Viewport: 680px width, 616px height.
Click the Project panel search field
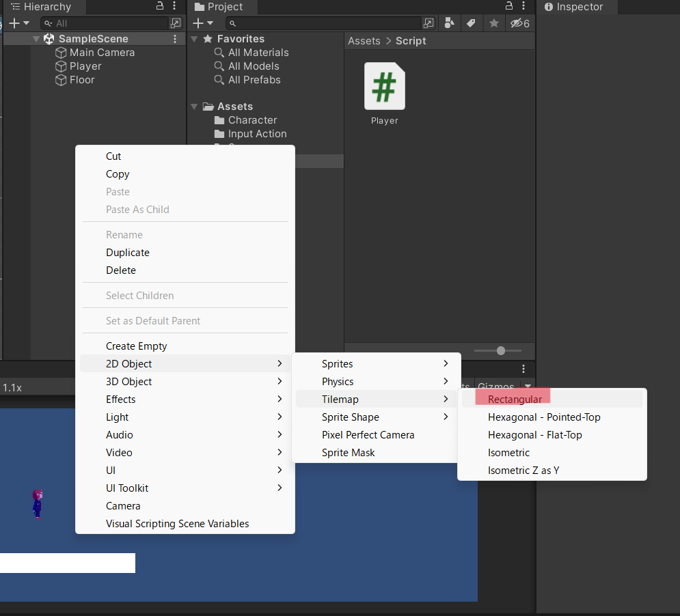pos(325,23)
